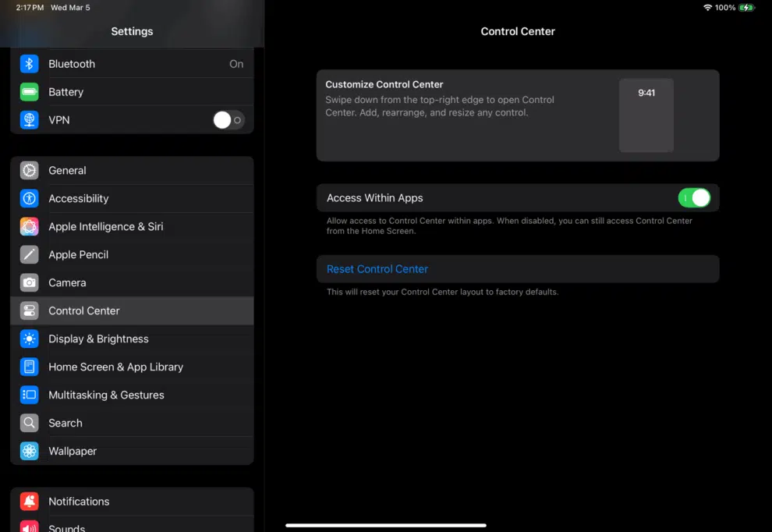Tap the Apple Pencil icon
Screen dimensions: 772x532
pyautogui.click(x=29, y=254)
